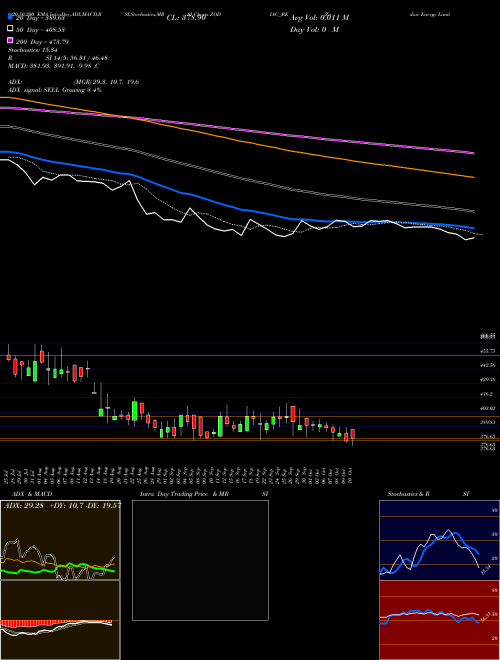
Task: Click the ADX panel header values text
Action: (x=62, y=506)
